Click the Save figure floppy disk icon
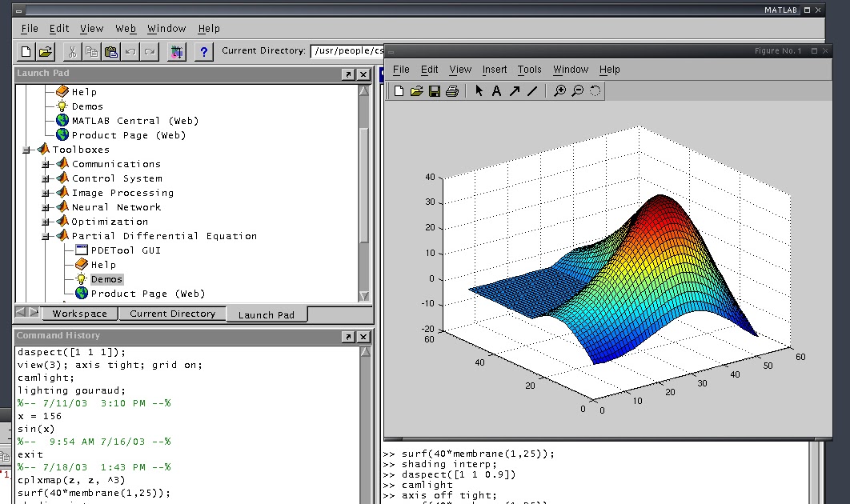Screen dimensions: 850x504 (435, 91)
